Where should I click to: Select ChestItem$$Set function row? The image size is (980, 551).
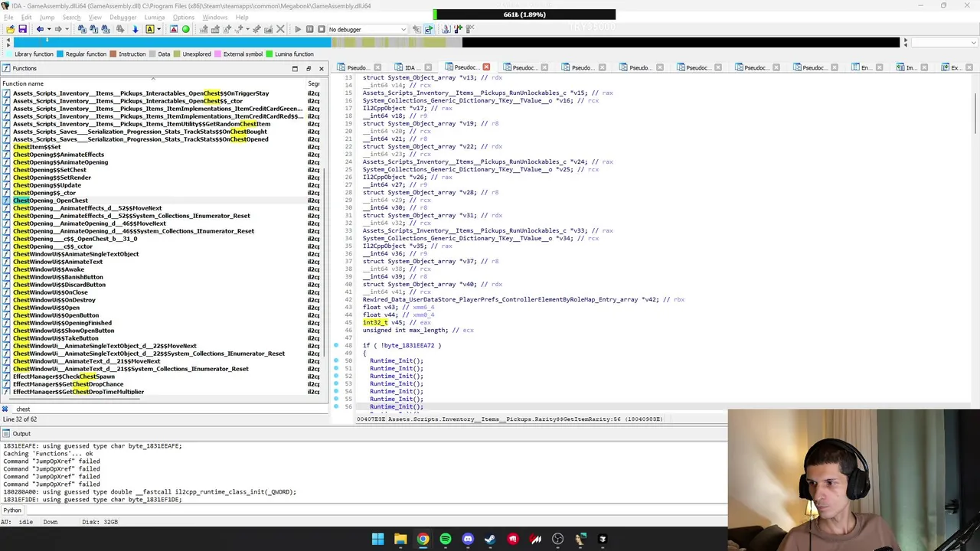pos(161,147)
